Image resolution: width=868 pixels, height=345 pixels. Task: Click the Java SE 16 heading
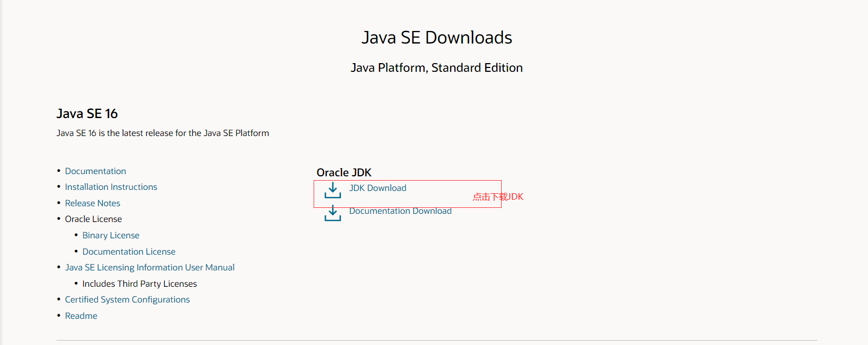coord(87,113)
